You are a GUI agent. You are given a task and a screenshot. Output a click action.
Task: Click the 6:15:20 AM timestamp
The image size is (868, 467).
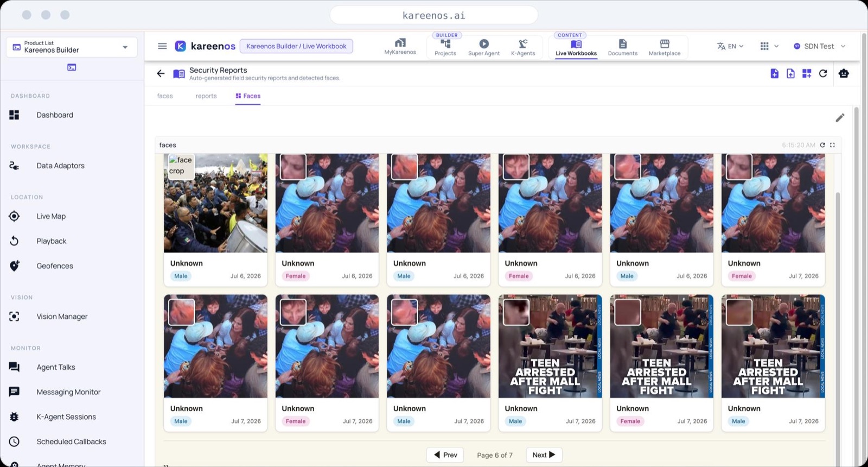tap(798, 145)
